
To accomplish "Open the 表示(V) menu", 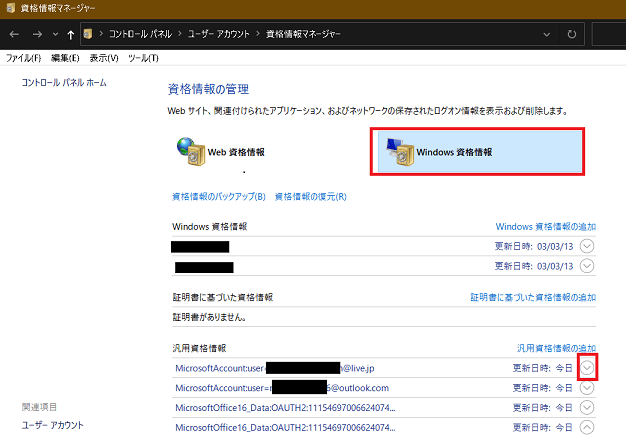I will pos(104,58).
